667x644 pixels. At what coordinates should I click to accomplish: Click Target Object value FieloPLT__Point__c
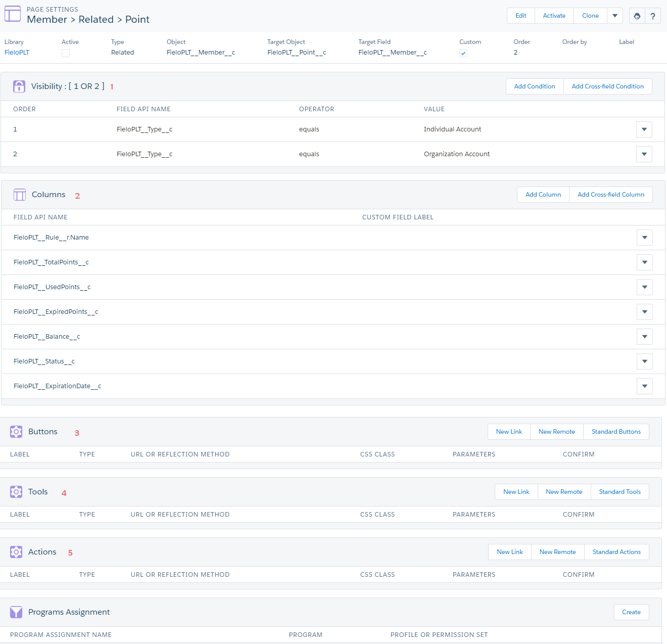tap(297, 53)
